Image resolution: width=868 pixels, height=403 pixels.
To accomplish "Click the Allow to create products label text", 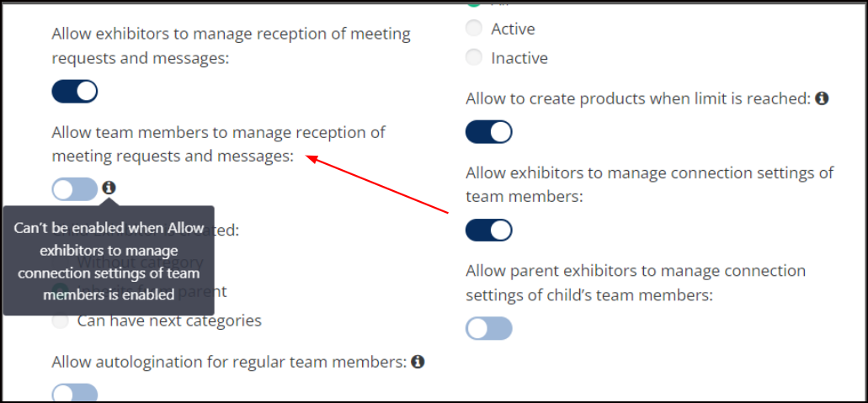I will coord(638,99).
